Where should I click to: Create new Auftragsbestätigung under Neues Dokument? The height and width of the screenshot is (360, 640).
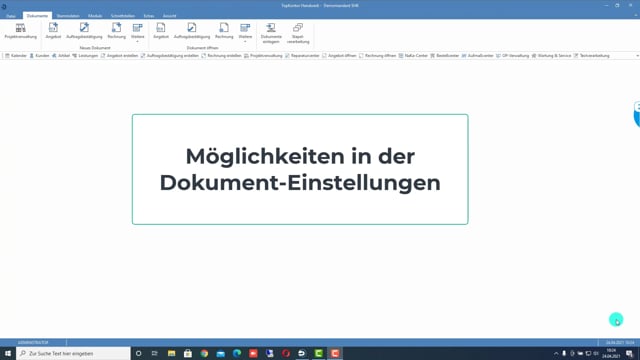[84, 31]
